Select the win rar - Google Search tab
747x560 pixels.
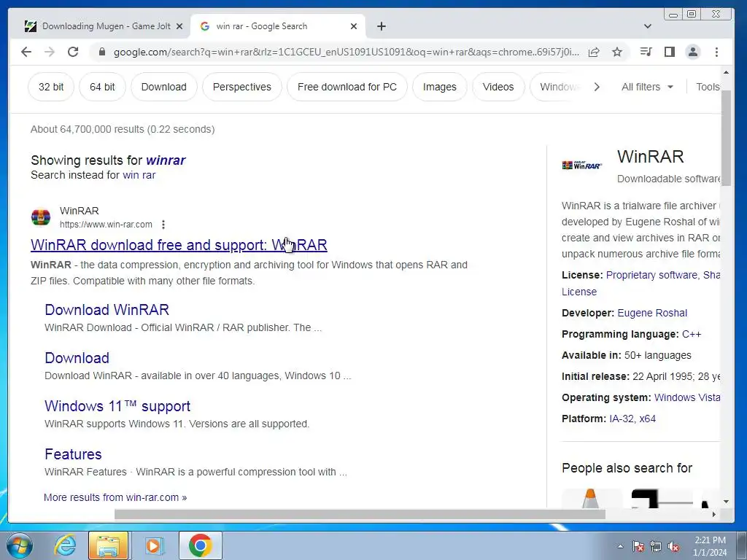click(278, 26)
